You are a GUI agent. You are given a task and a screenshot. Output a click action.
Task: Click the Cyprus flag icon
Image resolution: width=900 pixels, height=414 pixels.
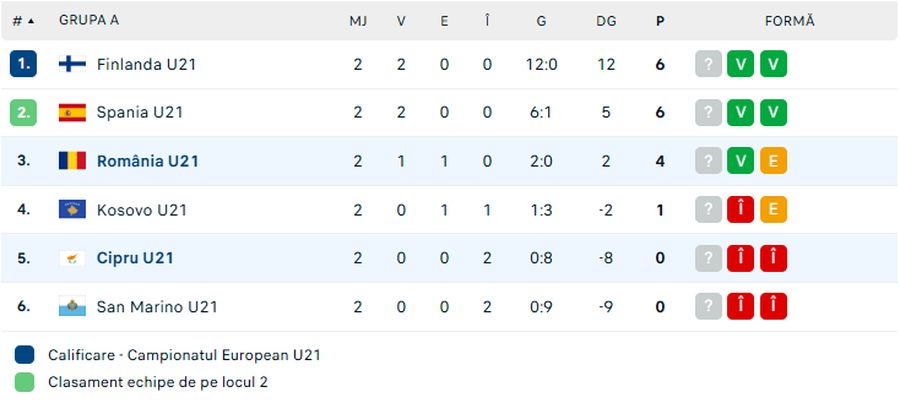[72, 258]
